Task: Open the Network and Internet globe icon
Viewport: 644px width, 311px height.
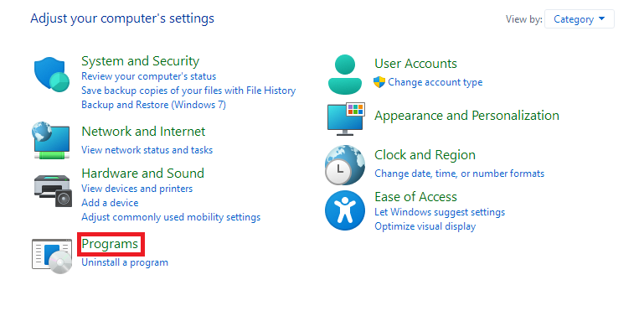Action: click(52, 140)
